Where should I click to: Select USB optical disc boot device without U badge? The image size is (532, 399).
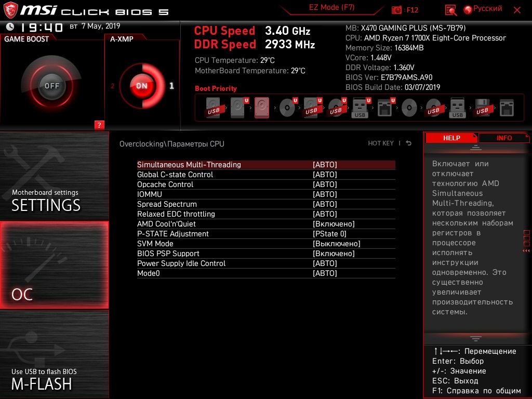click(x=434, y=108)
